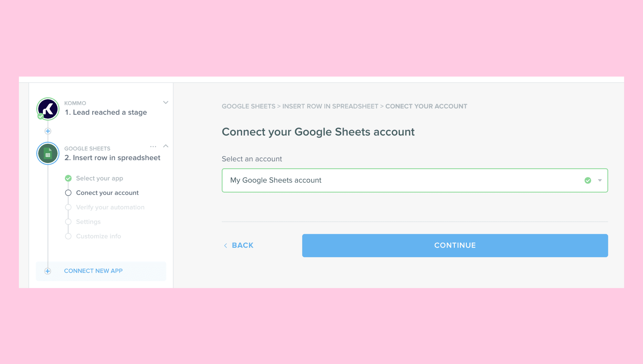Open Insert Row in Spreadsheet breadcrumb
The image size is (643, 364).
(330, 107)
